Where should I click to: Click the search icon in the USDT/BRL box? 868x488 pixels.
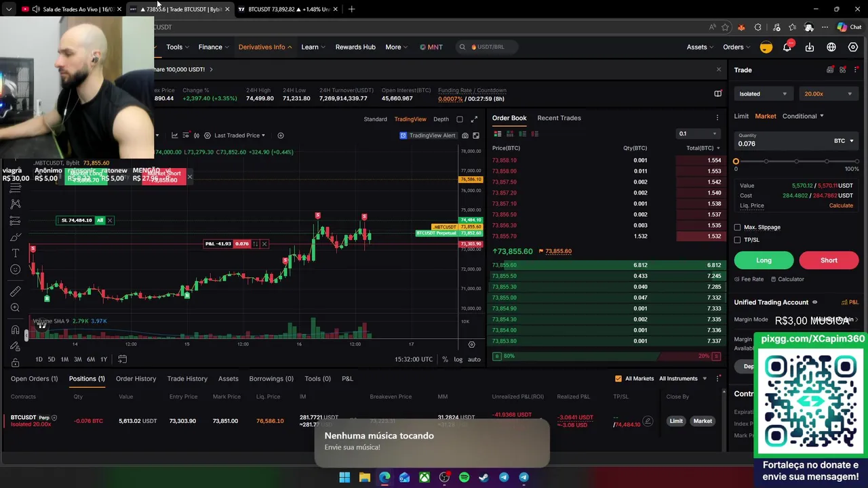coord(462,47)
